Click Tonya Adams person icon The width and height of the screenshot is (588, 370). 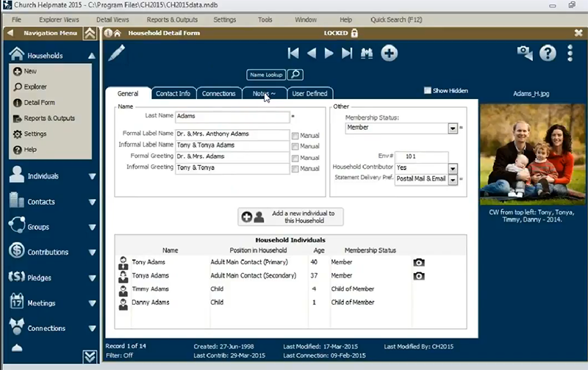[123, 276]
